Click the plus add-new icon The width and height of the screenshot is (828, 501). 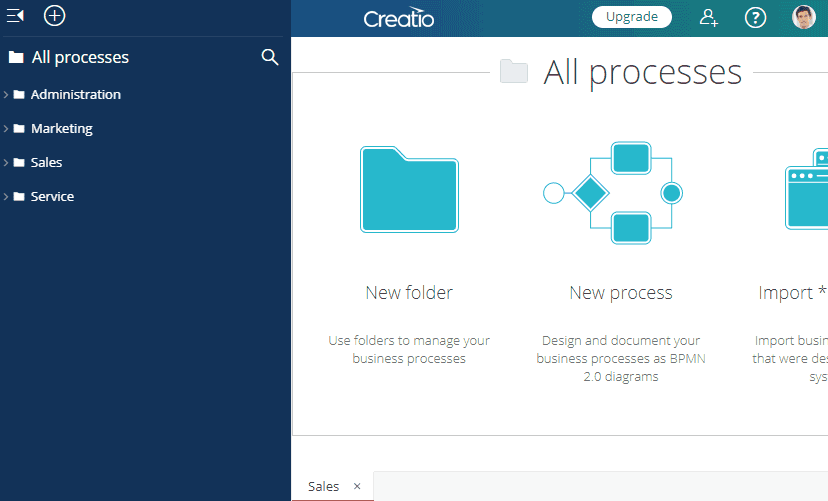54,15
